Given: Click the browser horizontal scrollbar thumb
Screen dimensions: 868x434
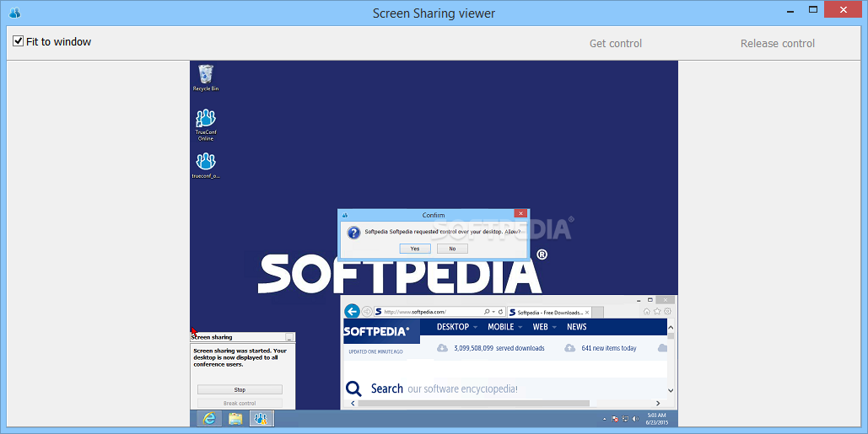Looking at the screenshot, I should 474,404.
